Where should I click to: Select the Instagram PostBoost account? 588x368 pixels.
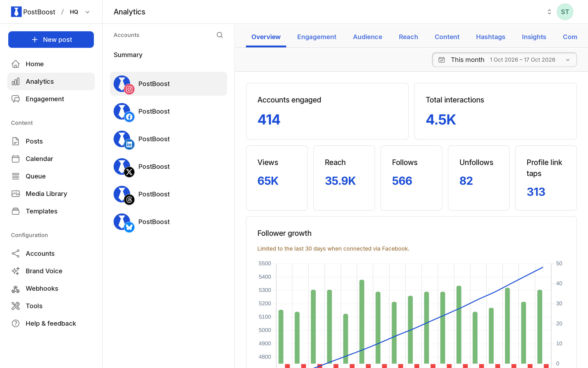pos(168,84)
